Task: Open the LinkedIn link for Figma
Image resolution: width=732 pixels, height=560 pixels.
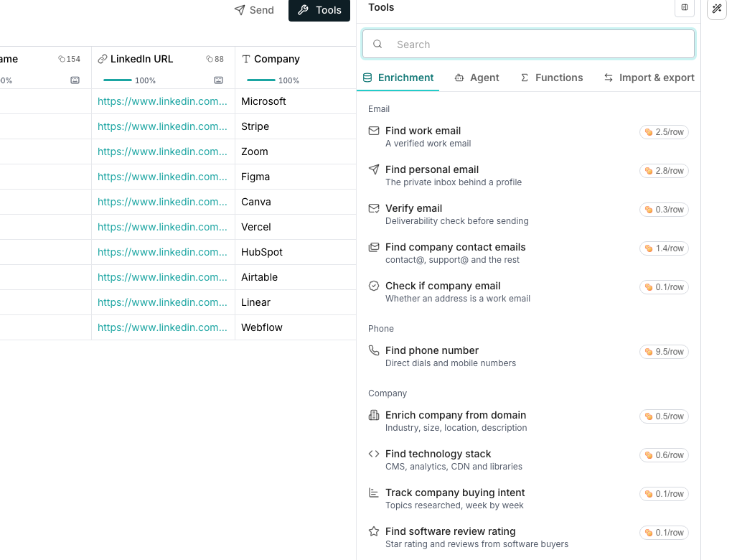Action: click(162, 177)
